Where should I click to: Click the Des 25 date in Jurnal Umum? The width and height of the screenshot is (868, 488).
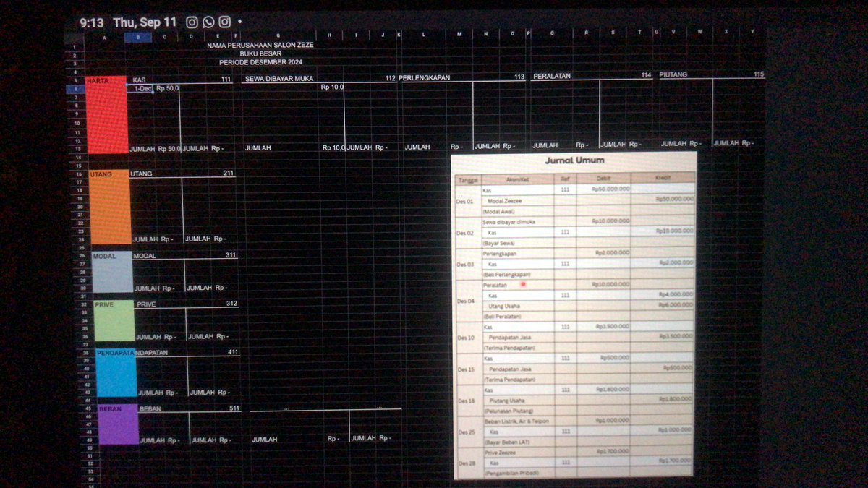point(467,432)
